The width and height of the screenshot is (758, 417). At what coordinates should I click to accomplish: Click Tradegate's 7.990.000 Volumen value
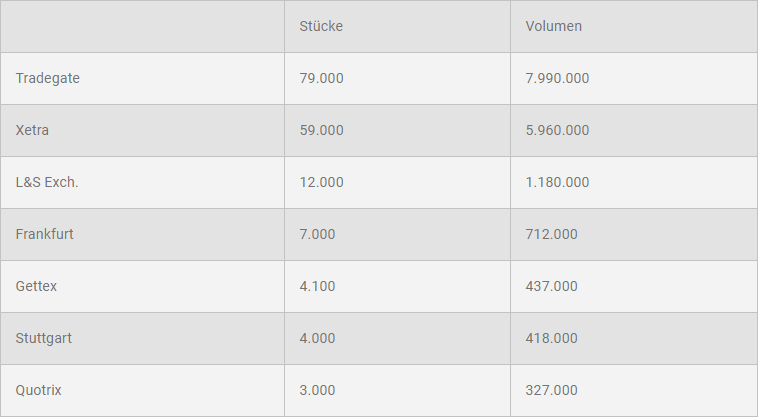[557, 78]
